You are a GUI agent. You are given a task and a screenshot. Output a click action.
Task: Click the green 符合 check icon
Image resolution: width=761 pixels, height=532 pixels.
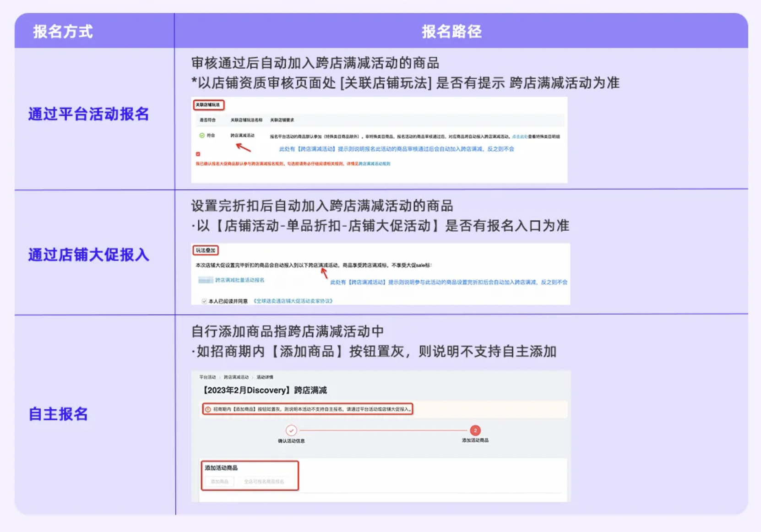pos(202,136)
